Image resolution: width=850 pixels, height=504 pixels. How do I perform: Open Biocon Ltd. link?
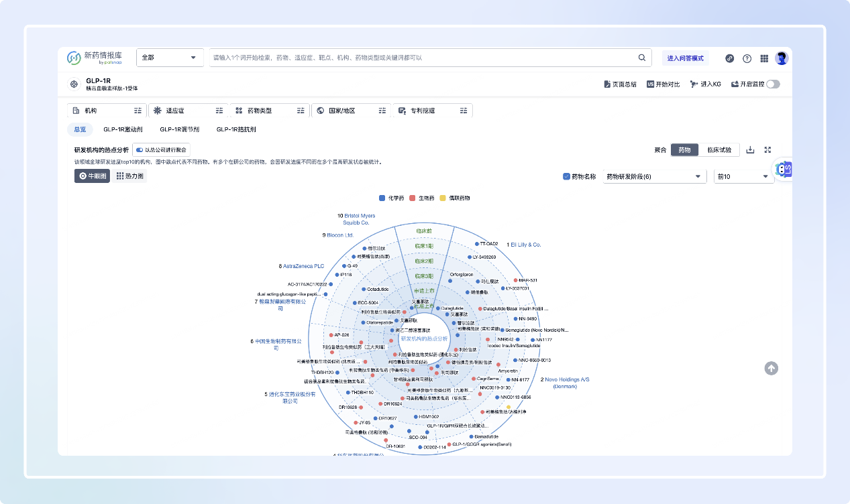[340, 235]
